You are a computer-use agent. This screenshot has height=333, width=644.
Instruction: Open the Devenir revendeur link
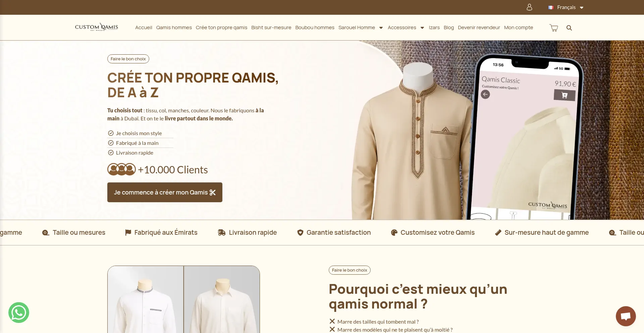pyautogui.click(x=479, y=27)
